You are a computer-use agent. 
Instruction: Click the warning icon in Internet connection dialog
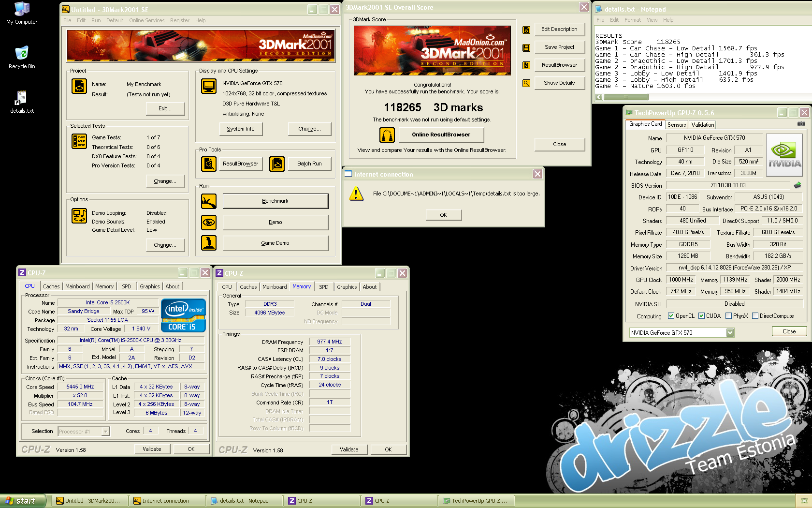pos(356,194)
